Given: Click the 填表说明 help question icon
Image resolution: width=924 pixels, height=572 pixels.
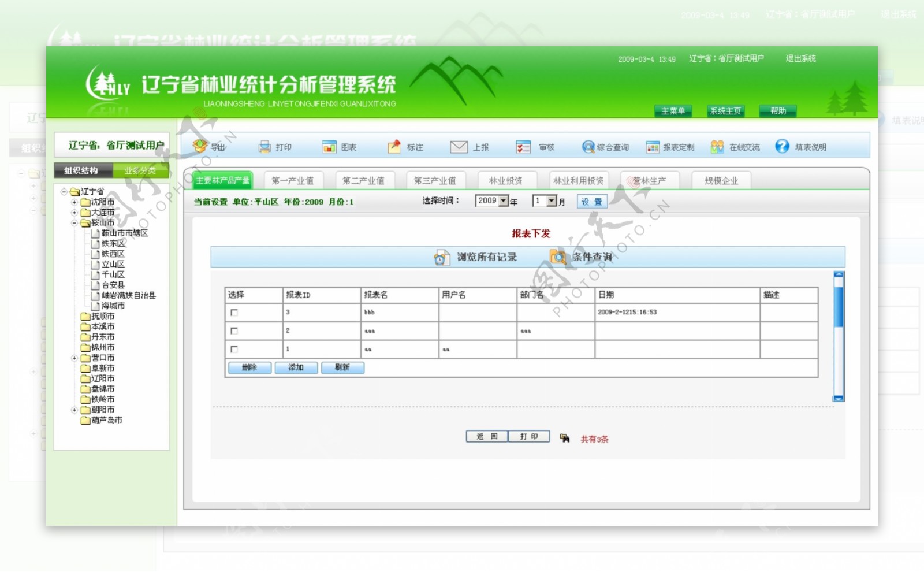Looking at the screenshot, I should point(782,146).
